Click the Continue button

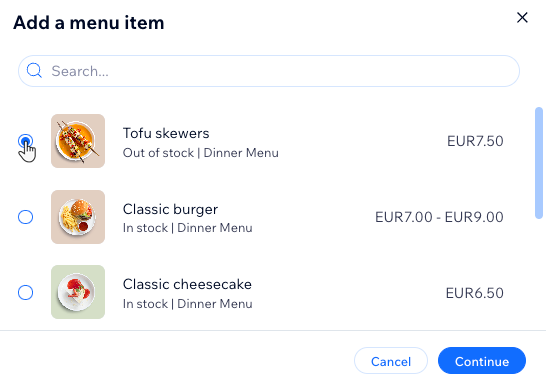click(x=482, y=361)
